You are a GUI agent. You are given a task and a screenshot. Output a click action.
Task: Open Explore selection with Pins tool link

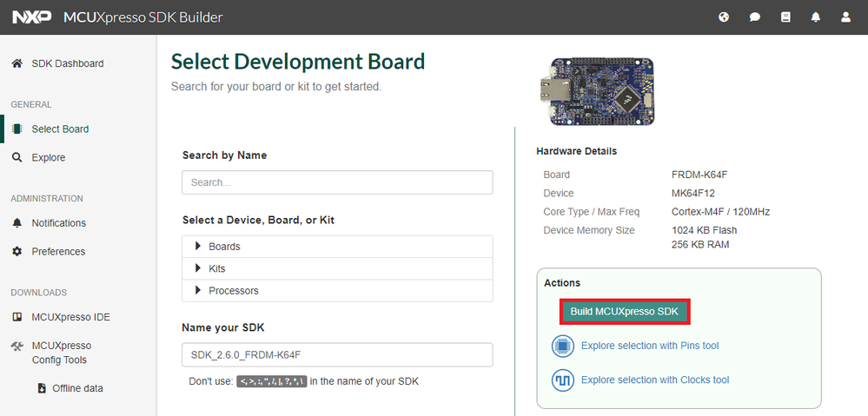pyautogui.click(x=650, y=346)
